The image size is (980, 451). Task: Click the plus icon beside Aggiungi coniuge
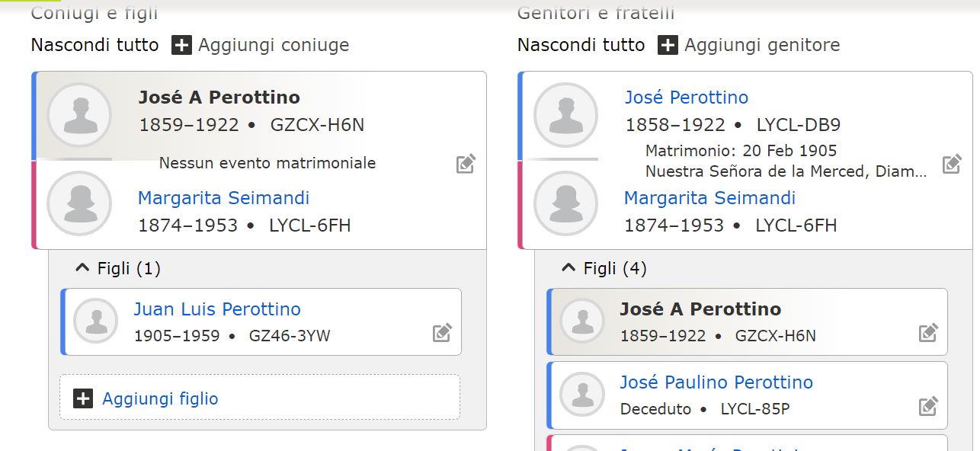pos(181,45)
